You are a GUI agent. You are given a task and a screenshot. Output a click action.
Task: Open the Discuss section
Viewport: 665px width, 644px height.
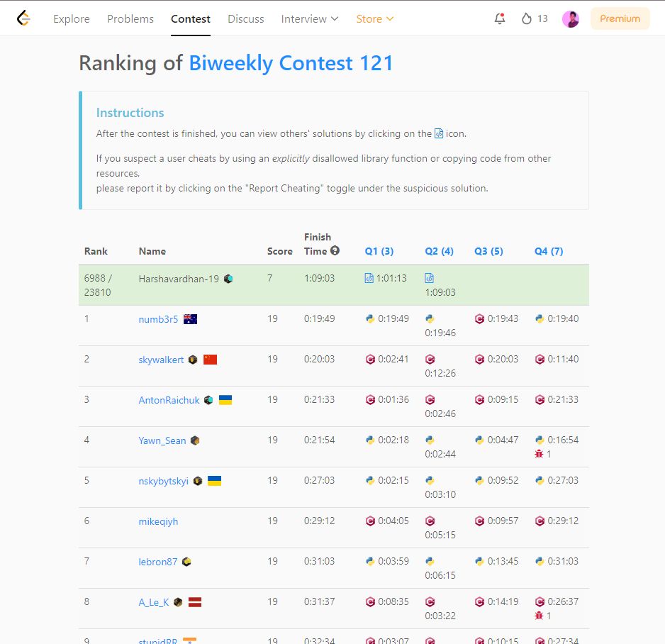[246, 19]
